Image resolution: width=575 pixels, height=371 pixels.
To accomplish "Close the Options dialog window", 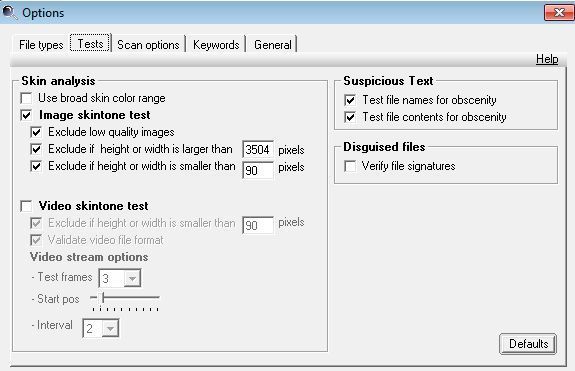I will pos(559,12).
